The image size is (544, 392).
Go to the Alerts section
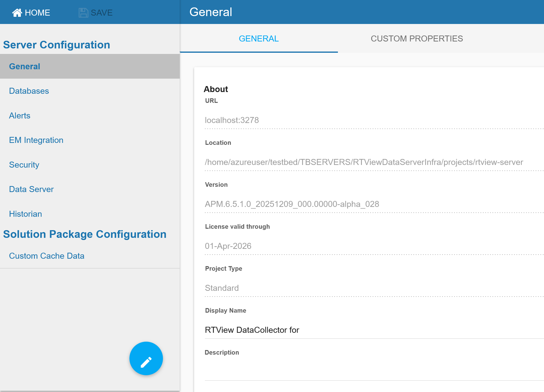pos(20,116)
